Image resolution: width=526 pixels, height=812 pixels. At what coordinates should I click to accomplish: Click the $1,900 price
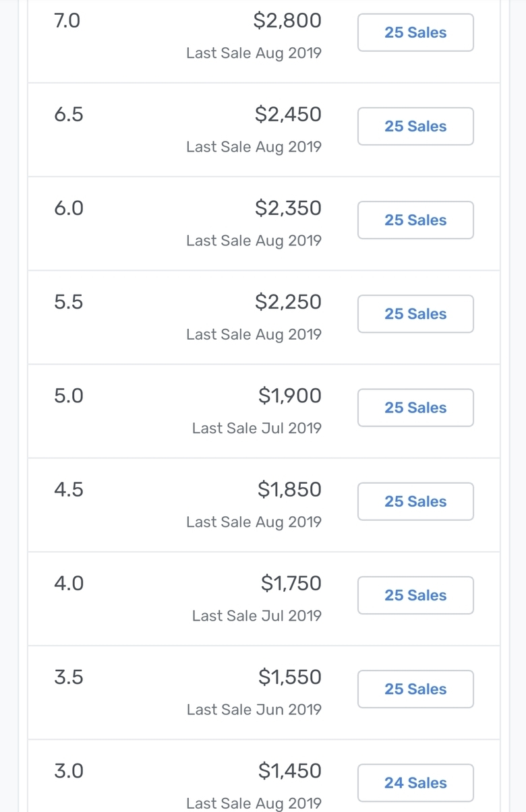click(x=290, y=396)
